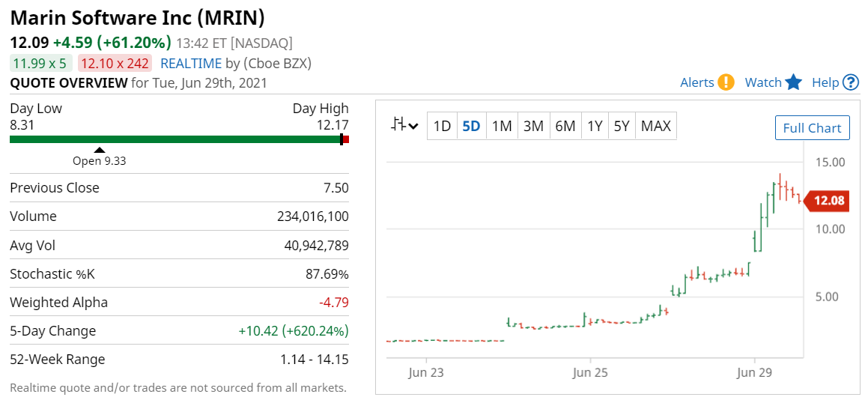Image resolution: width=868 pixels, height=400 pixels.
Task: Open the Full Chart button
Action: coord(812,128)
